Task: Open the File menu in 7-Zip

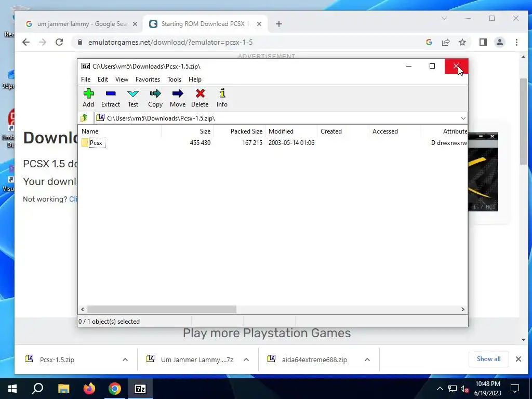Action: coord(86,79)
